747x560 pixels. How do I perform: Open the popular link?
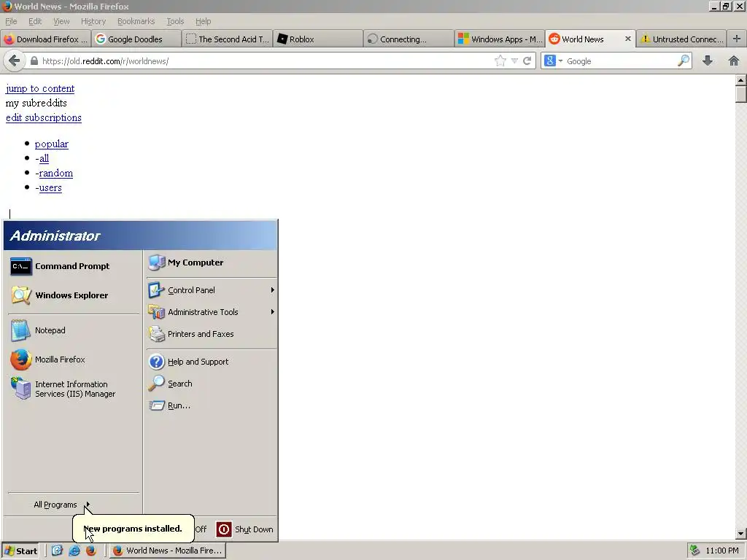pos(52,144)
